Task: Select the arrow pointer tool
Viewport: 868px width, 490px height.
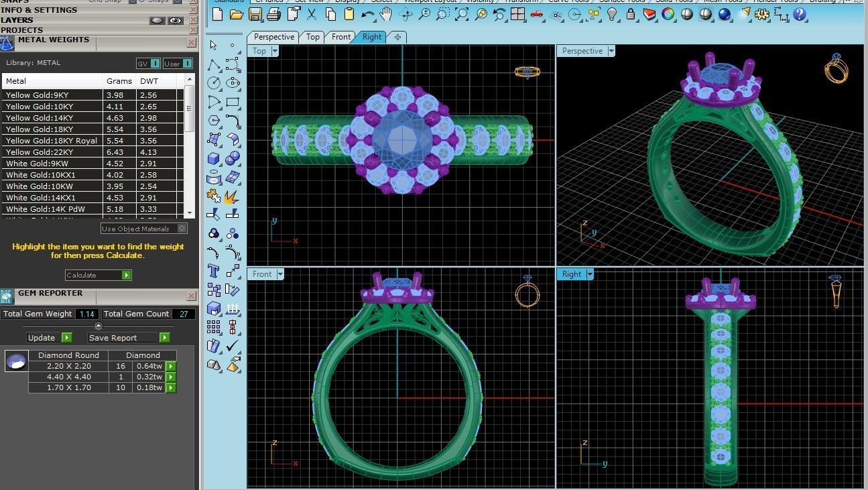Action: [213, 46]
